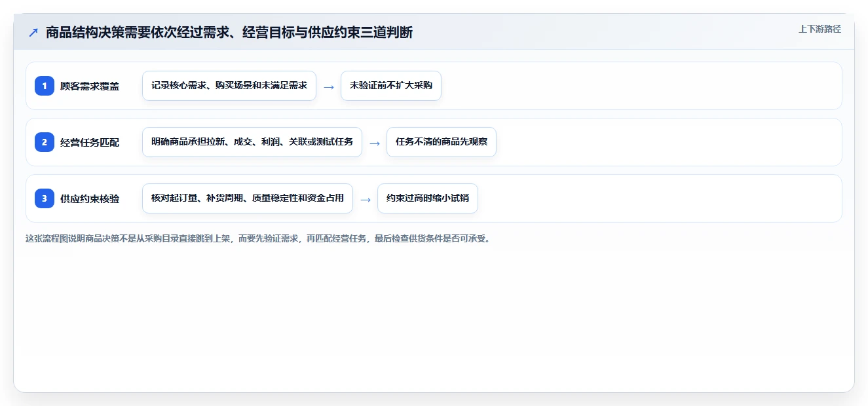Click the 上下游路径 label in the header

pyautogui.click(x=820, y=29)
